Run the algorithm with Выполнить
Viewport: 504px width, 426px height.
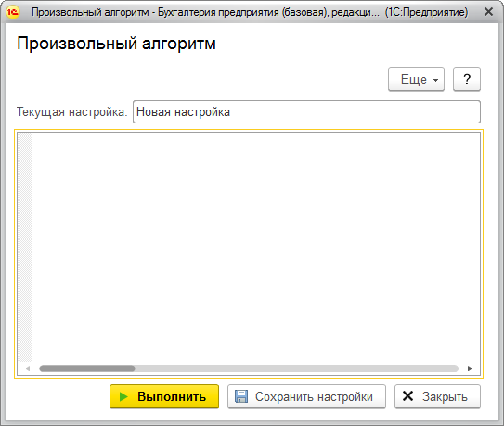pyautogui.click(x=164, y=396)
